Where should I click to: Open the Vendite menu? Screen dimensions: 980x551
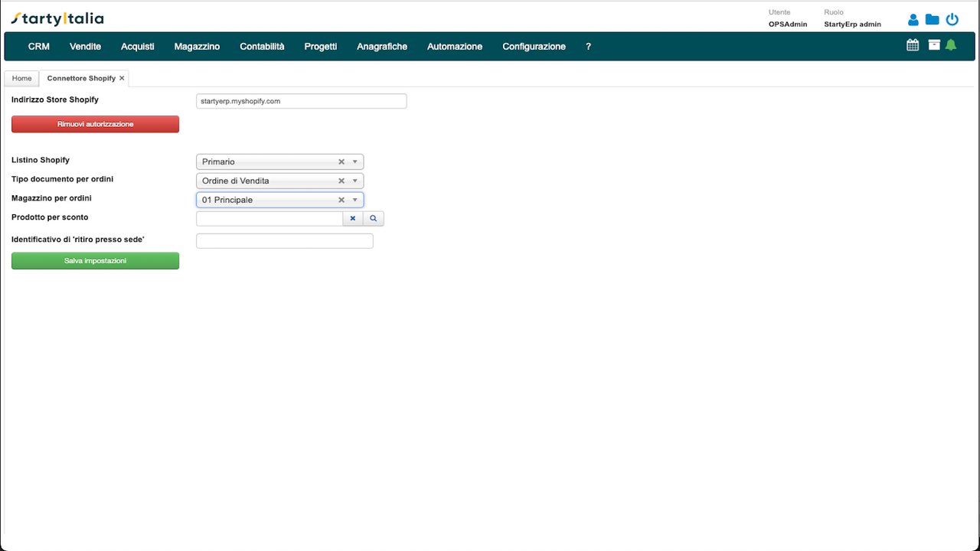click(85, 46)
